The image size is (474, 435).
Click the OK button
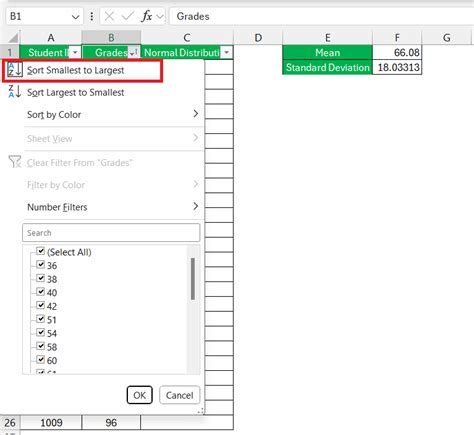click(140, 395)
